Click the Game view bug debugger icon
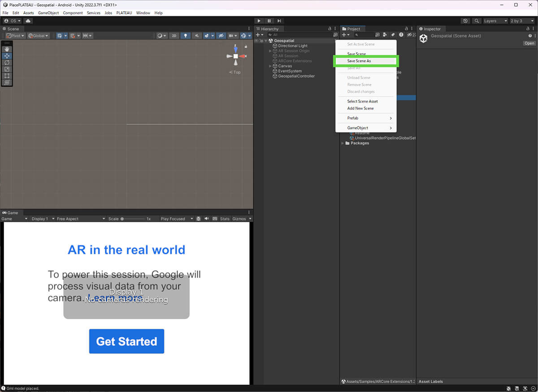Image resolution: width=538 pixels, height=392 pixels. pyautogui.click(x=199, y=218)
